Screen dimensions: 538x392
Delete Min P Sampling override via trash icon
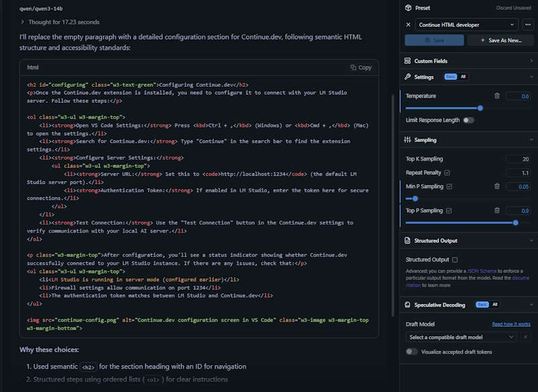point(497,186)
